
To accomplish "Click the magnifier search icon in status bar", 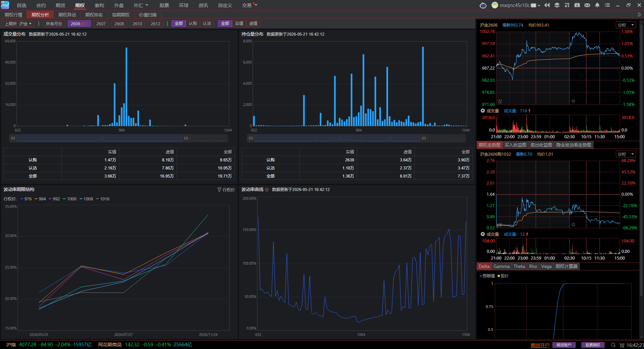I will point(613,345).
